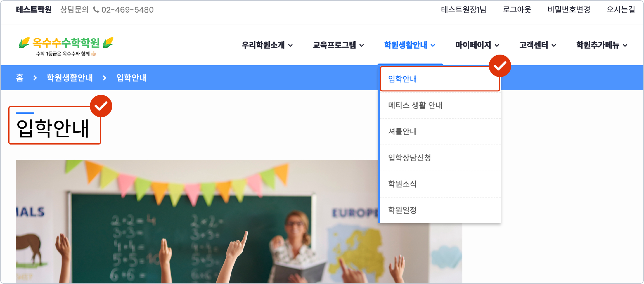The height and width of the screenshot is (284, 644).
Task: Select 입학안내 in the dropdown menu
Action: point(402,79)
